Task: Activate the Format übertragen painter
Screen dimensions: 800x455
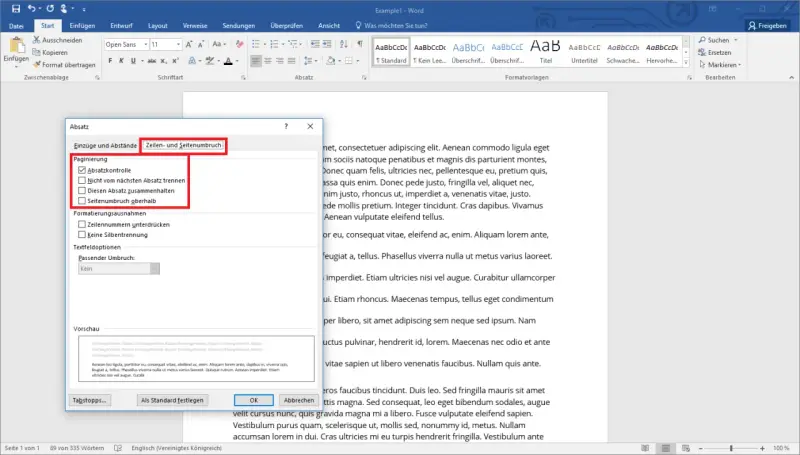Action: 64,65
